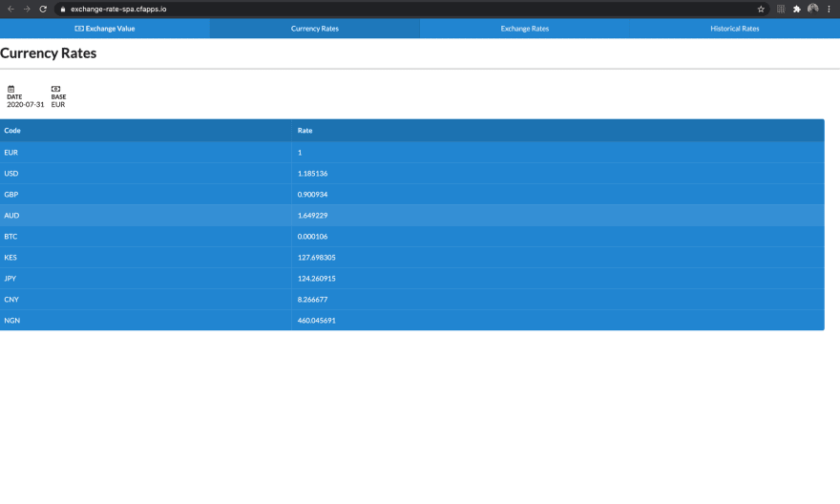
Task: Select the CNY row code cell
Action: point(146,300)
